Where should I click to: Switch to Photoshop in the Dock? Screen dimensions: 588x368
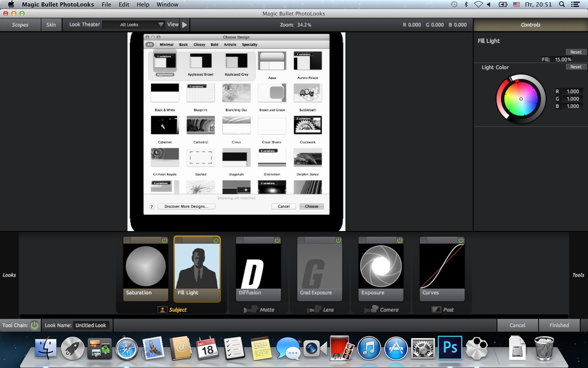pos(450,348)
